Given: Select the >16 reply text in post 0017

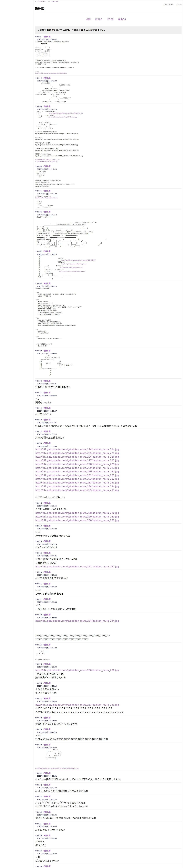Looking at the screenshot, I should 38,532.
